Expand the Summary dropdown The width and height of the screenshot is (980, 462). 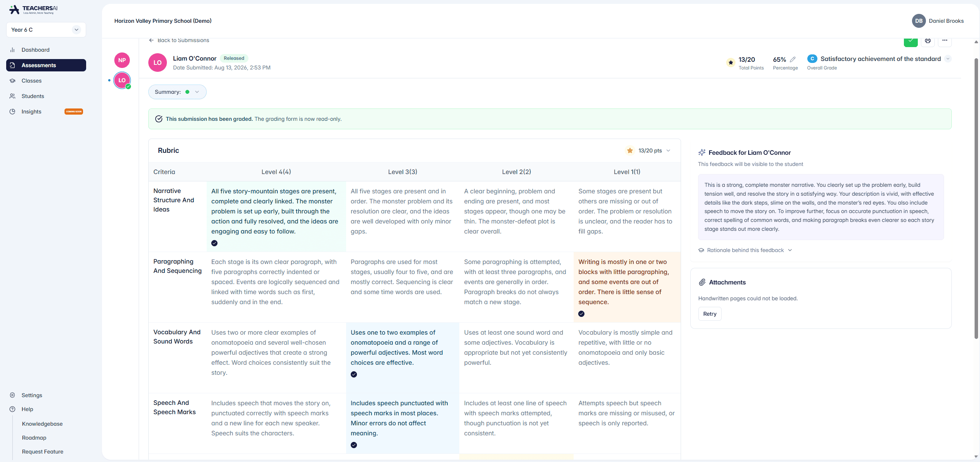pyautogui.click(x=177, y=92)
